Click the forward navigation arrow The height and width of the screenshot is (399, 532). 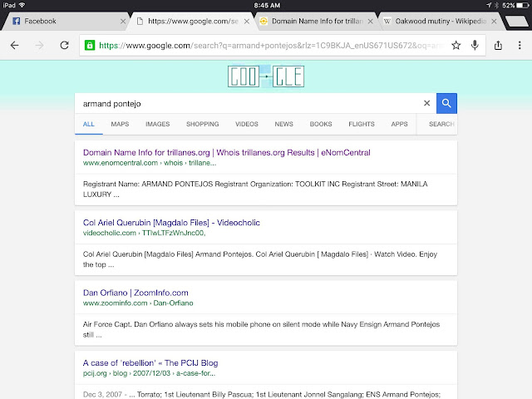coord(39,45)
